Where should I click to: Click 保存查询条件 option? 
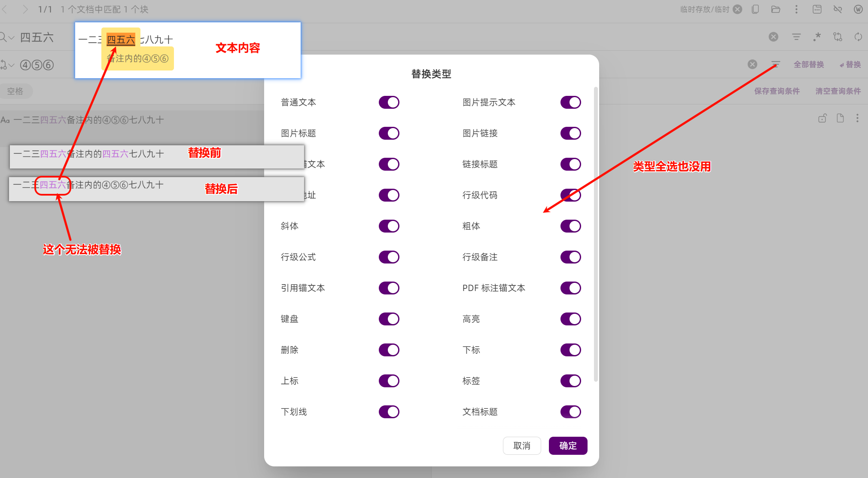click(x=777, y=91)
